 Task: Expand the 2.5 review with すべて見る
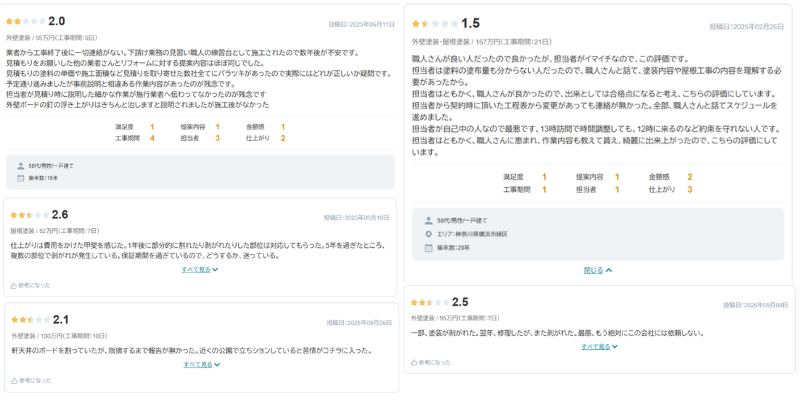pos(599,347)
